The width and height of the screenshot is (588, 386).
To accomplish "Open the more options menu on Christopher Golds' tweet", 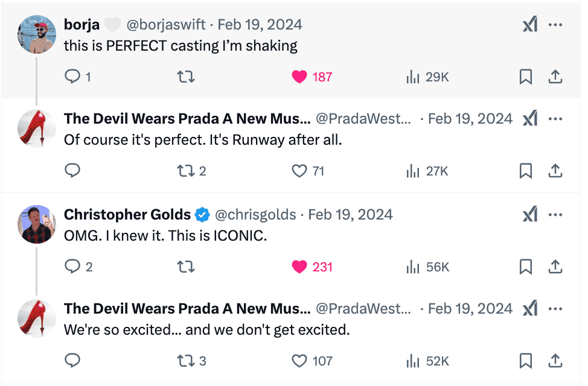I will coord(555,214).
